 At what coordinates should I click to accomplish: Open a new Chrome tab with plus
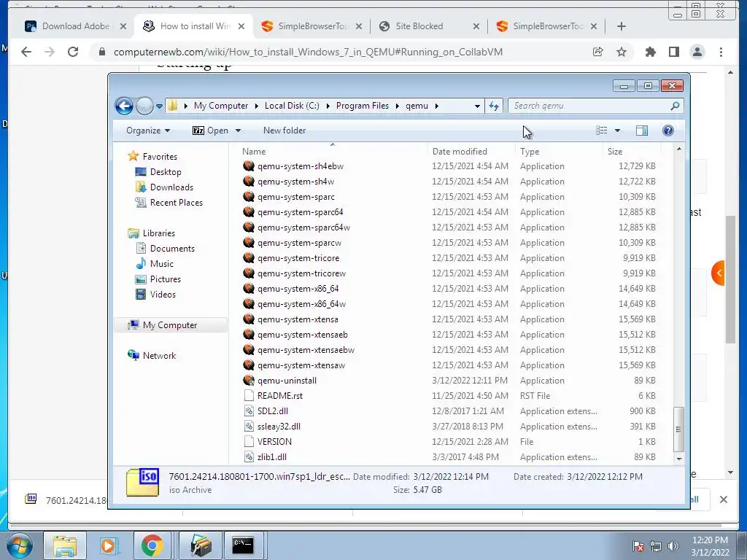[622, 26]
